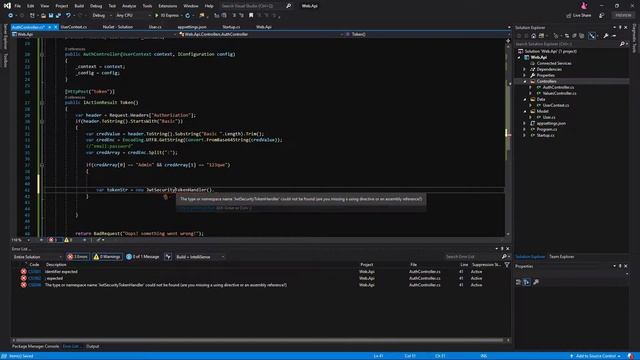Select Program.cs in Solution Explorer

click(x=546, y=129)
